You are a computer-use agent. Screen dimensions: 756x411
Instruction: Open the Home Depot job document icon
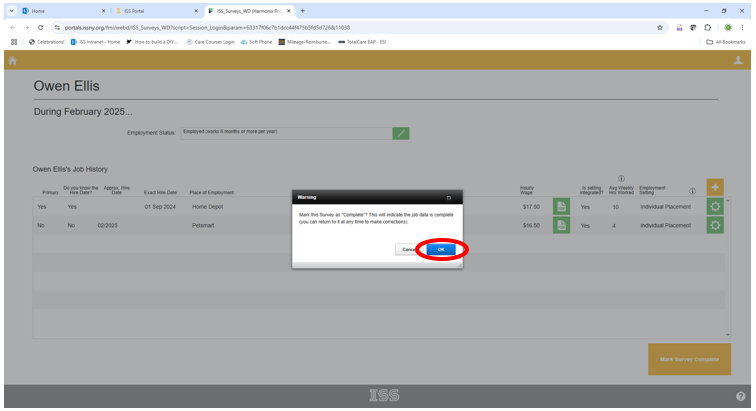(562, 206)
